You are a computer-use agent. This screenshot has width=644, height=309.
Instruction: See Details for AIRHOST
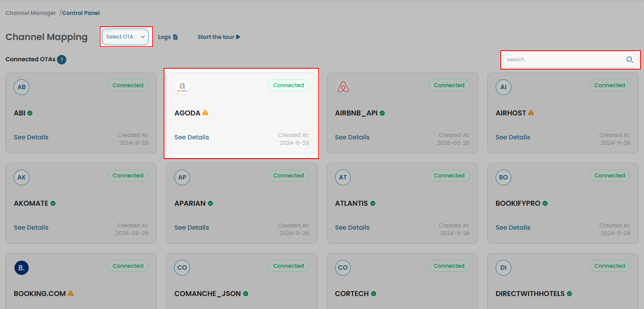point(513,137)
